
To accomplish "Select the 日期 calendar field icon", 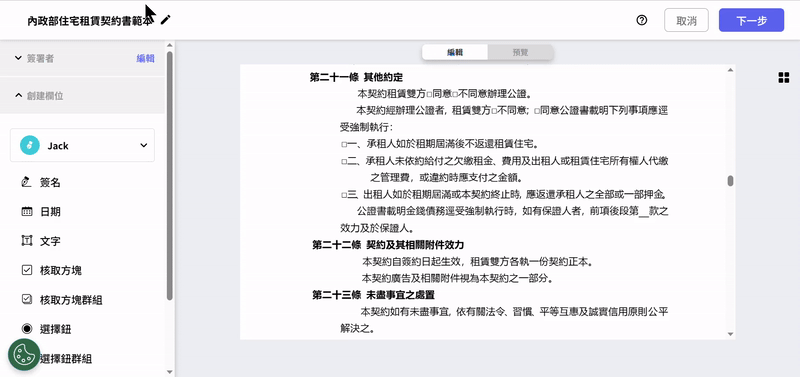I will pyautogui.click(x=27, y=211).
